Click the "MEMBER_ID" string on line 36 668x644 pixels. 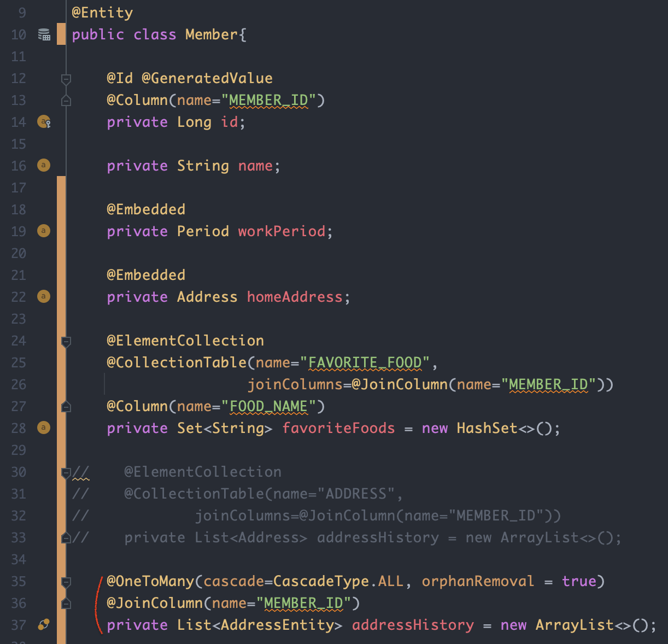pos(303,603)
